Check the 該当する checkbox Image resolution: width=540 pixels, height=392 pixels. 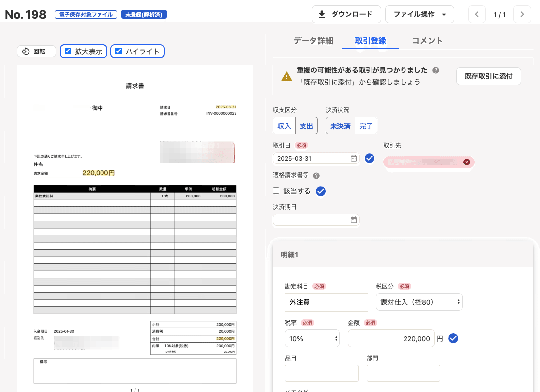(x=276, y=190)
